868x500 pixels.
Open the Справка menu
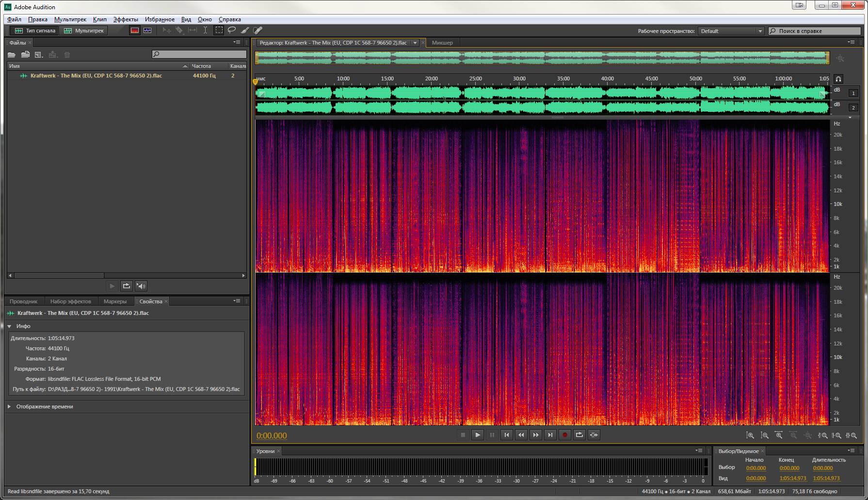coord(229,19)
